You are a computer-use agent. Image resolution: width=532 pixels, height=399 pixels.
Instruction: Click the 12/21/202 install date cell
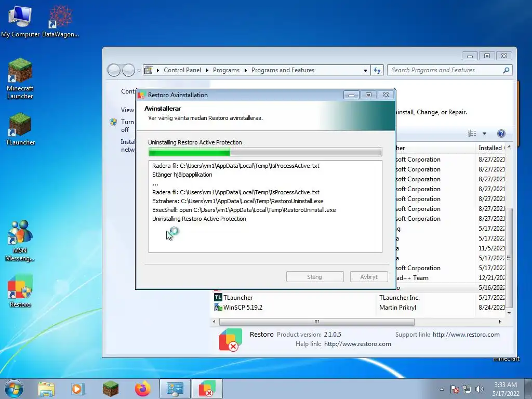(491, 278)
